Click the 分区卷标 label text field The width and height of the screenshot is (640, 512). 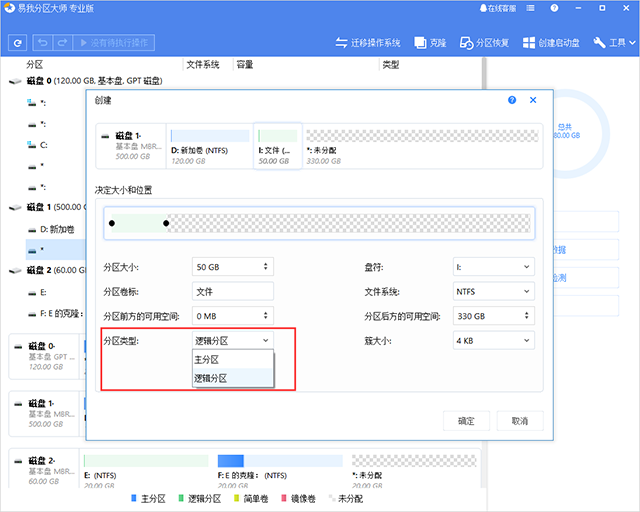pos(232,291)
